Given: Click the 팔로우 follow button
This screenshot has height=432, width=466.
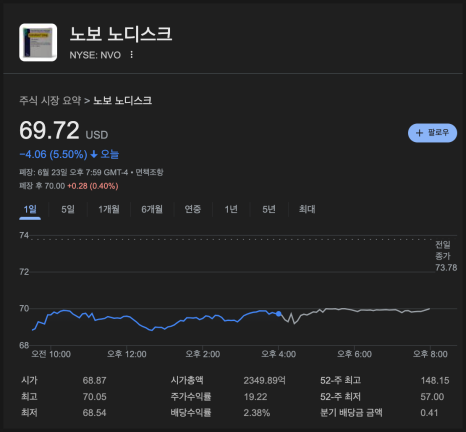Looking at the screenshot, I should [432, 133].
